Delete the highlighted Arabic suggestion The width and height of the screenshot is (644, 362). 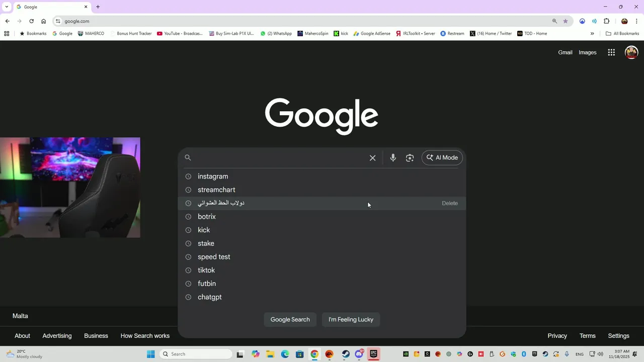450,203
